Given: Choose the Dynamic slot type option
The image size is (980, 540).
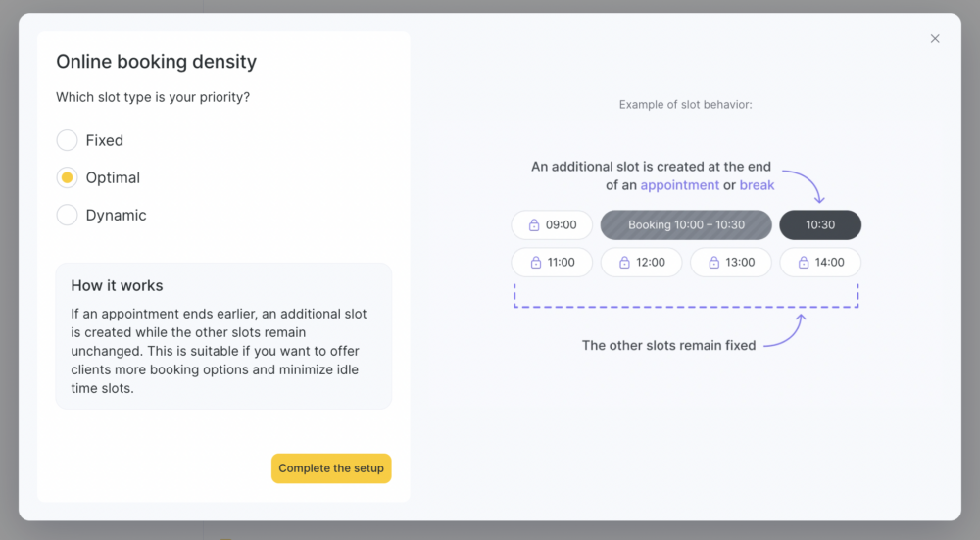Looking at the screenshot, I should tap(67, 215).
